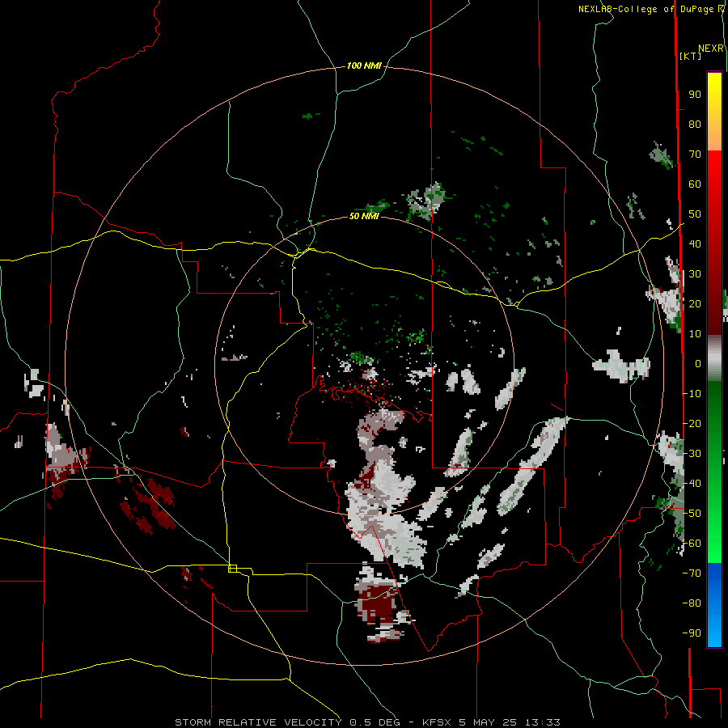
Task: Select the -20 scale label
Action: click(x=692, y=423)
